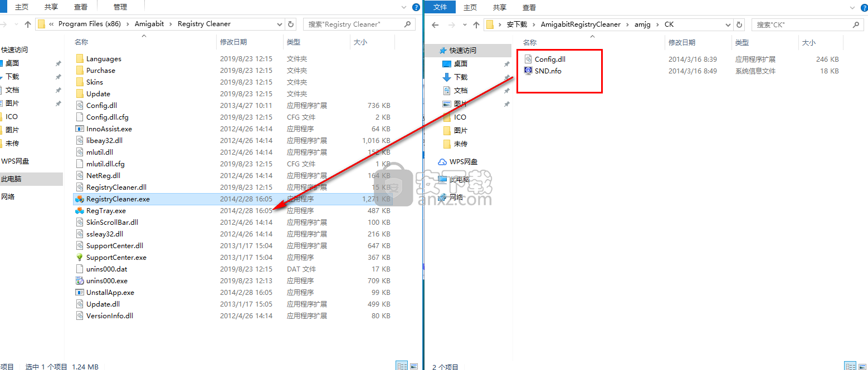Screen dimensions: 868x370
Task: Click UnstallApp.exe file icon
Action: click(x=79, y=292)
